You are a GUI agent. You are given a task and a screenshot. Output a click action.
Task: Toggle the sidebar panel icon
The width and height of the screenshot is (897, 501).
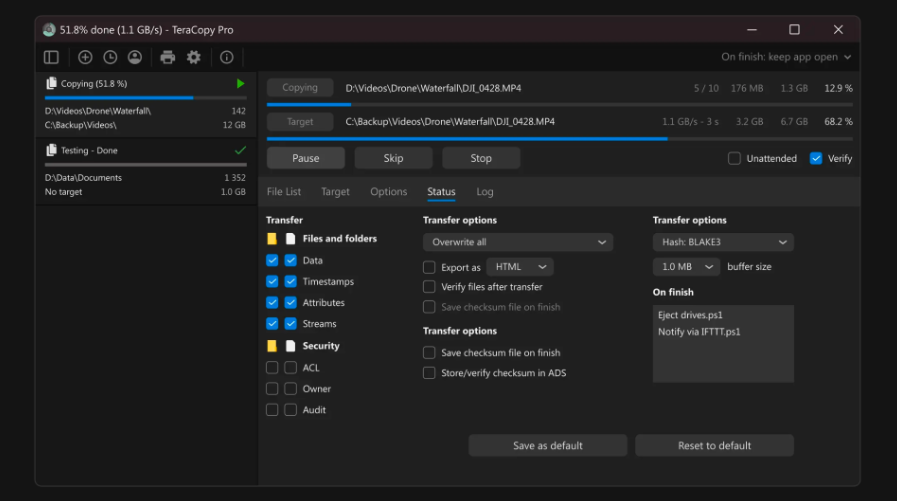[x=51, y=57]
